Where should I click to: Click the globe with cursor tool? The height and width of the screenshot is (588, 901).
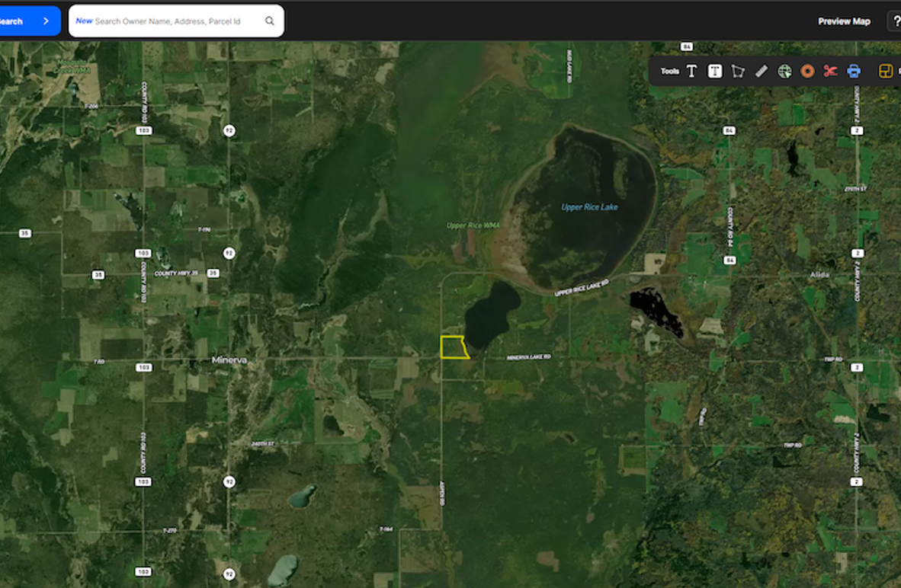pos(784,72)
